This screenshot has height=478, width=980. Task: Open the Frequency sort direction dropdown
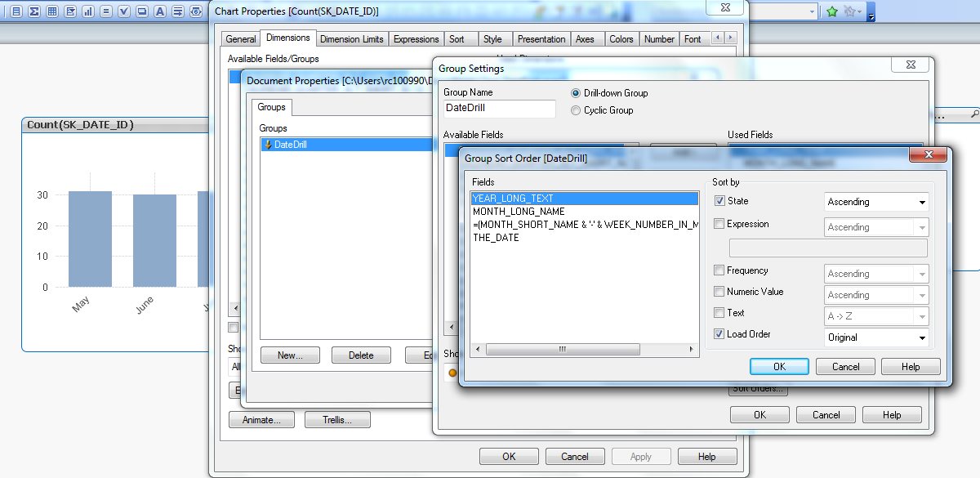(876, 274)
